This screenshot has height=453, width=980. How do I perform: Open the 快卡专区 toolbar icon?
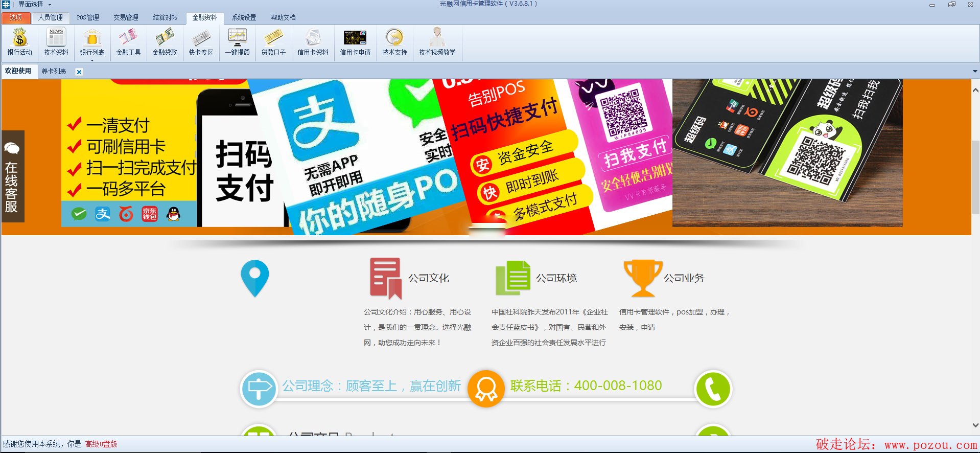201,42
